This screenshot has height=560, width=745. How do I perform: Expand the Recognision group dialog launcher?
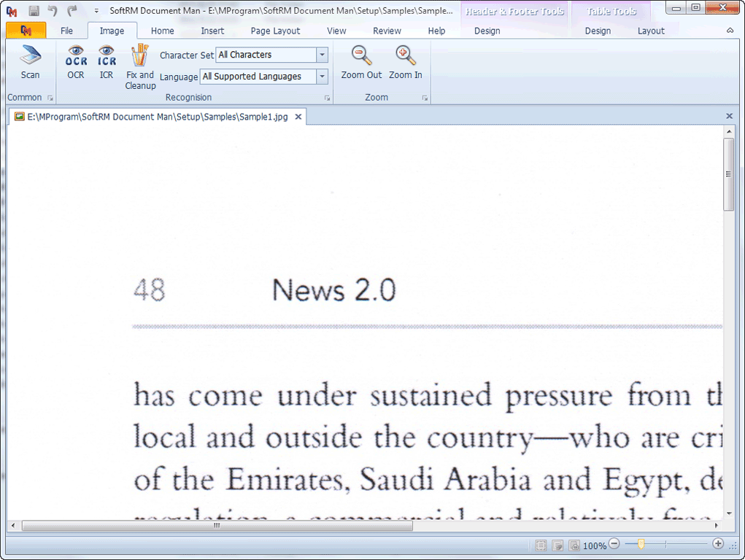(x=326, y=98)
